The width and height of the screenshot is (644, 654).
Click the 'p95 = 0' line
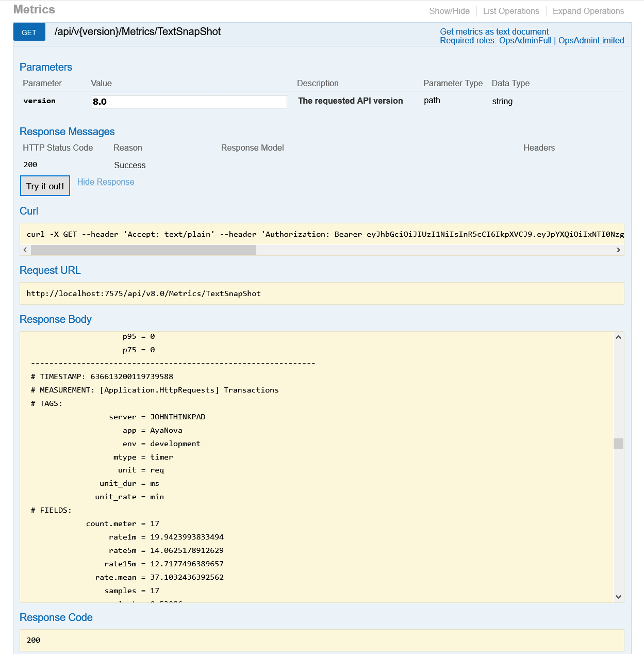(x=139, y=336)
